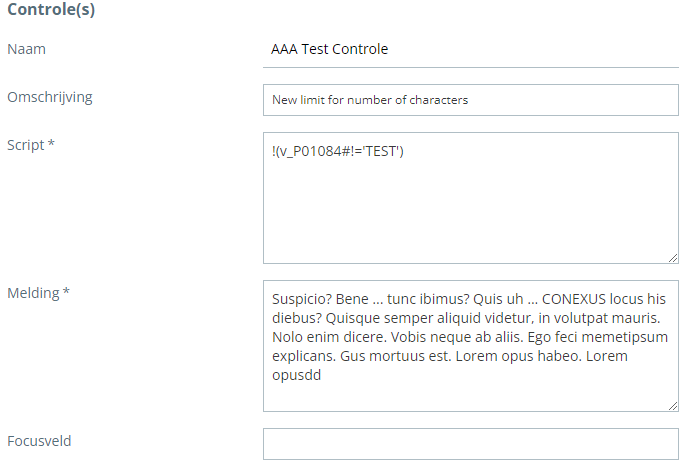The width and height of the screenshot is (685, 466).
Task: Click the Naam field containing AAA Test Controle
Action: pyautogui.click(x=469, y=49)
